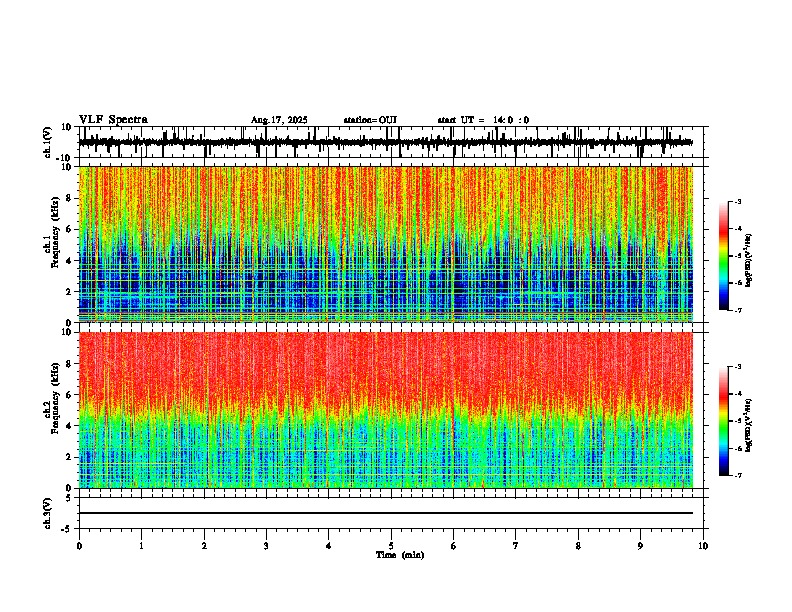Click the ch.1 voltage waveform trace
This screenshot has width=792, height=612.
(385, 143)
